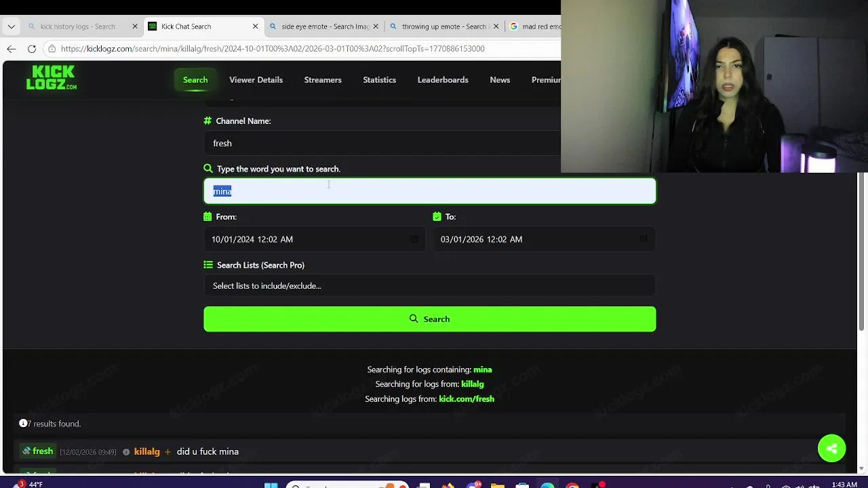This screenshot has width=868, height=488.
Task: Switch to 'mad red emo' Google tab
Action: pyautogui.click(x=535, y=26)
